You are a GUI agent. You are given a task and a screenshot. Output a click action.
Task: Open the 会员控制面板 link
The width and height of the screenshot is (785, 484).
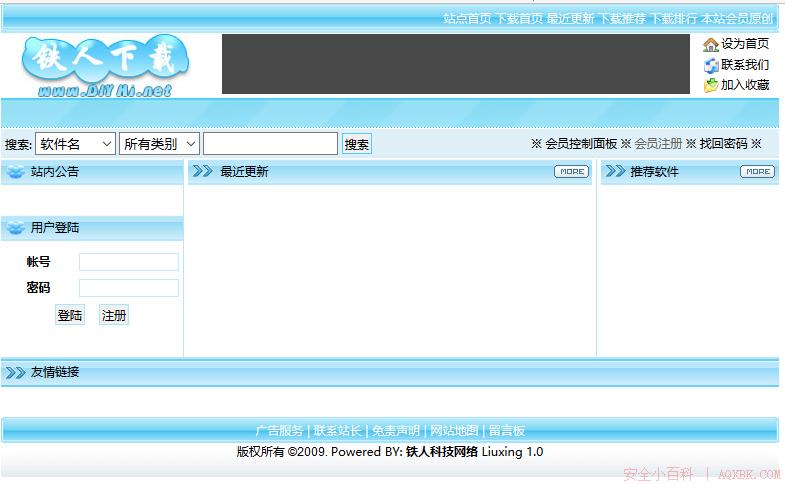pyautogui.click(x=581, y=144)
